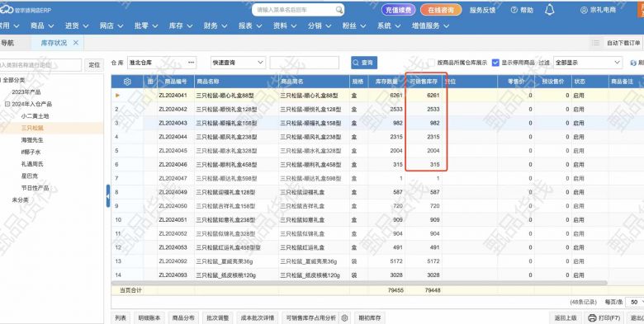
Task: Select 2023年产品 in category tree
Action: [x=26, y=92]
